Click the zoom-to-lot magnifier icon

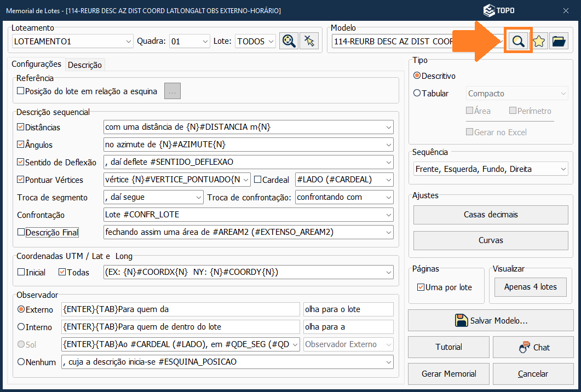point(289,41)
